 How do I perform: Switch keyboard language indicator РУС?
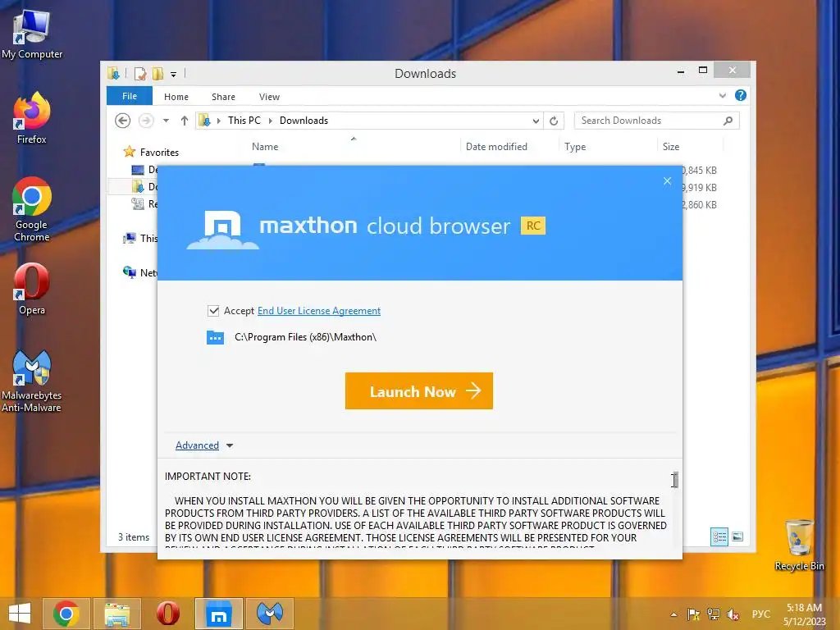click(760, 614)
